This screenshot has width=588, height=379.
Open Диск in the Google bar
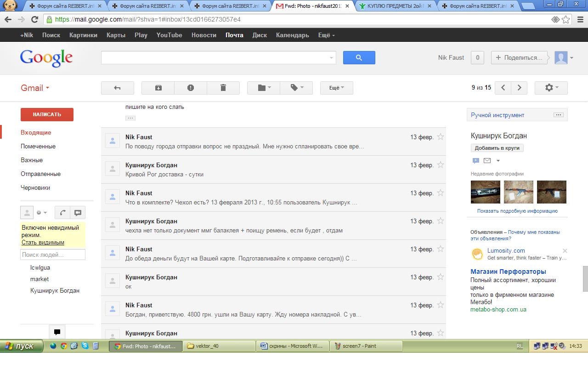coord(260,35)
